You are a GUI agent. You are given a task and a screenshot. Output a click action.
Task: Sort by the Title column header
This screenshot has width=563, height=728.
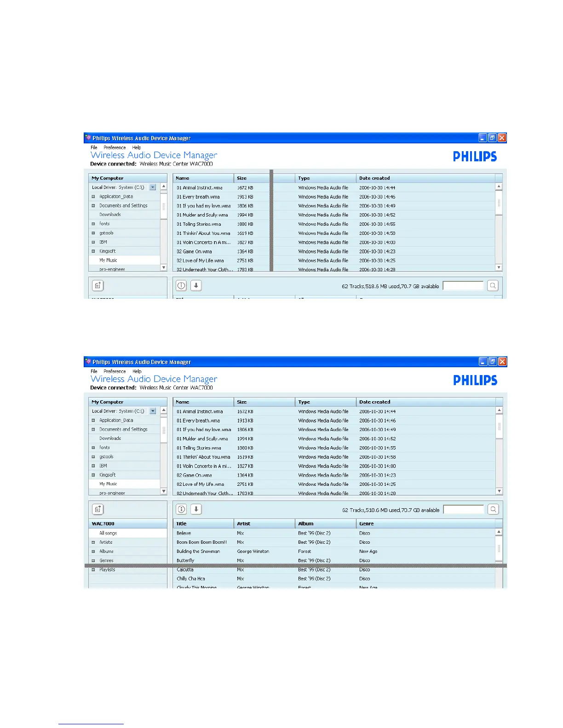point(203,523)
